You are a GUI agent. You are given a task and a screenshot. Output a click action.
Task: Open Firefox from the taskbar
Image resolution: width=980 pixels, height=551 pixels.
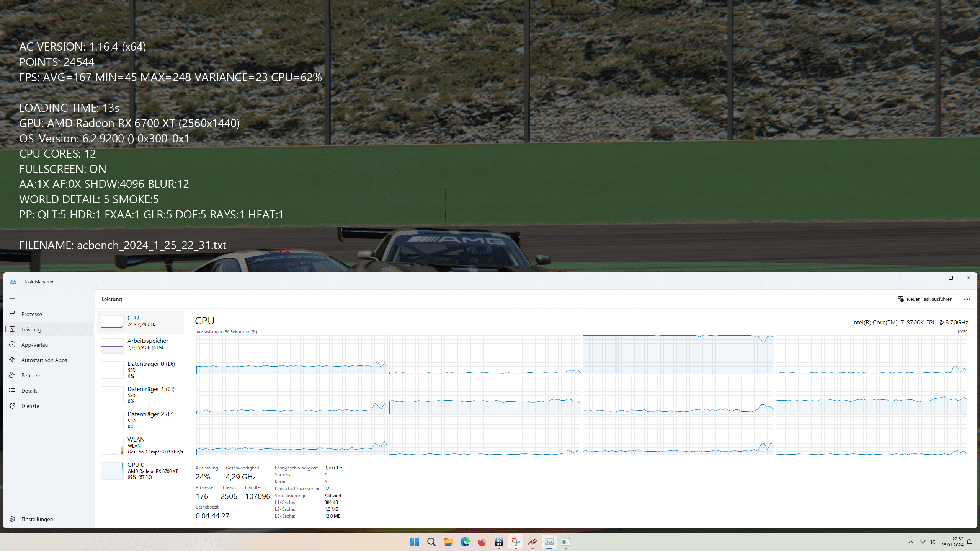click(482, 542)
